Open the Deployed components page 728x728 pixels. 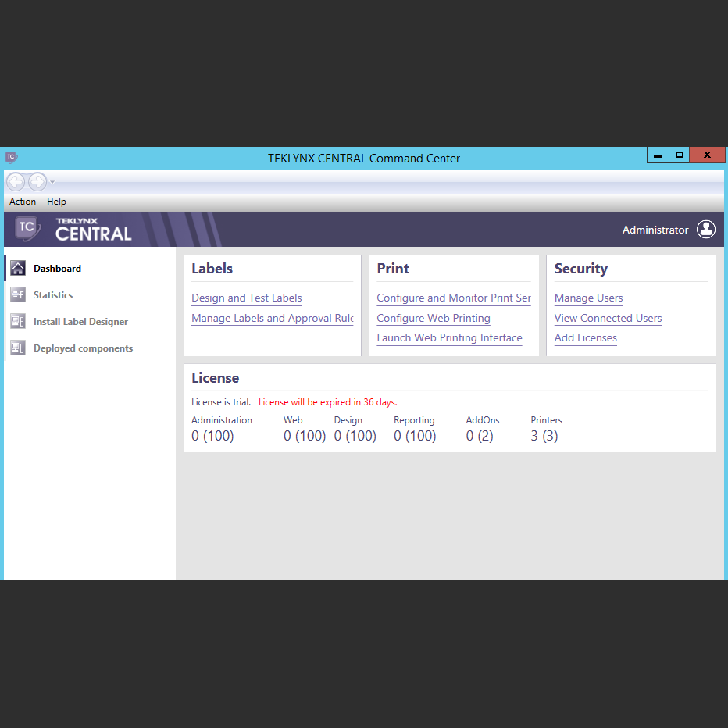coord(83,348)
